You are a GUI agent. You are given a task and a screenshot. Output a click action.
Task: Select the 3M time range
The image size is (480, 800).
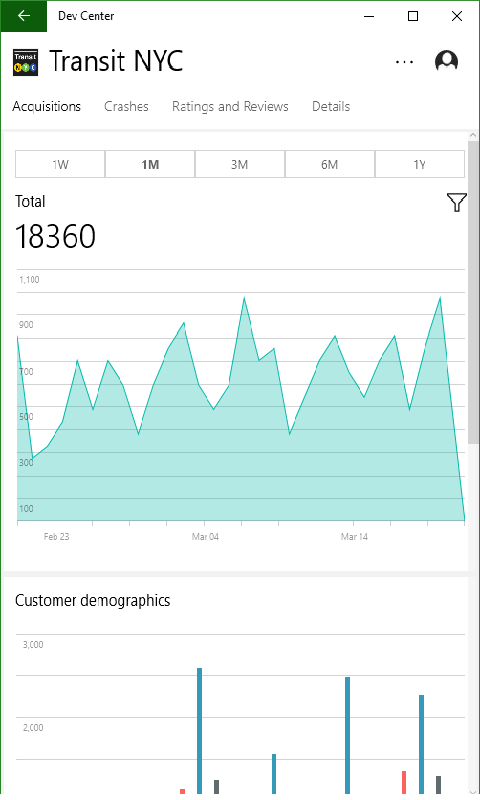(240, 164)
